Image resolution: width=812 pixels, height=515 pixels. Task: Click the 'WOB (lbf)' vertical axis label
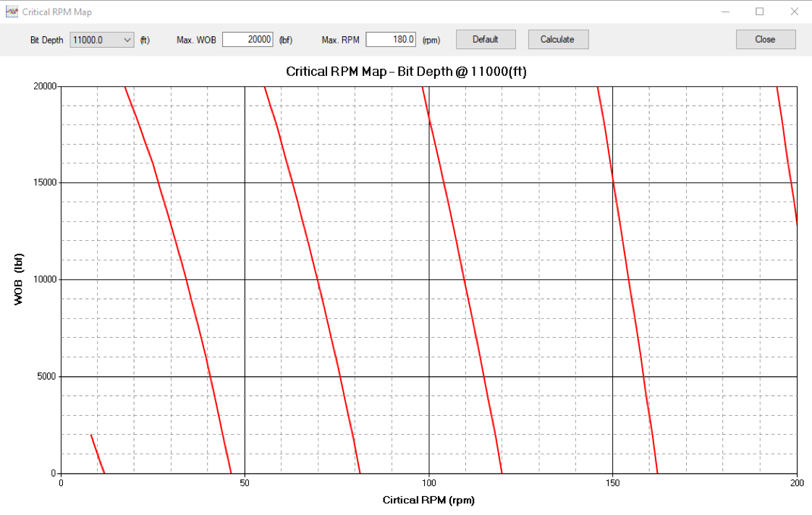pos(20,279)
